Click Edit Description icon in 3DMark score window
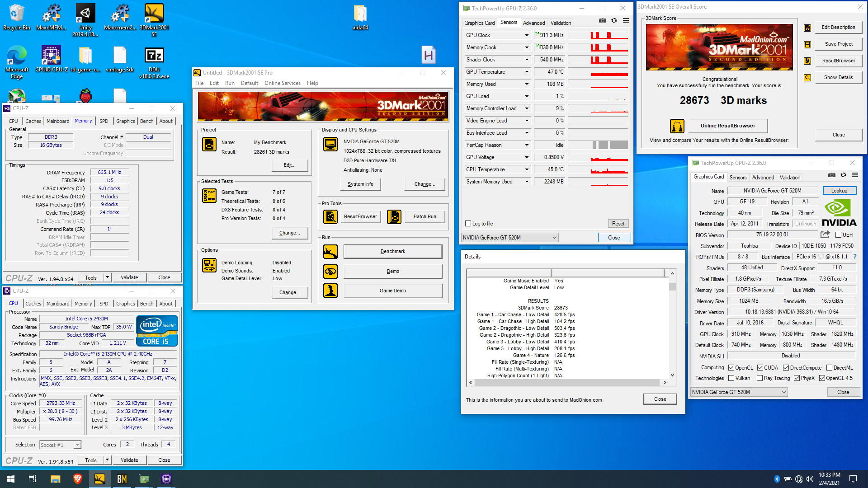Viewport: 868px width, 488px height. click(807, 28)
